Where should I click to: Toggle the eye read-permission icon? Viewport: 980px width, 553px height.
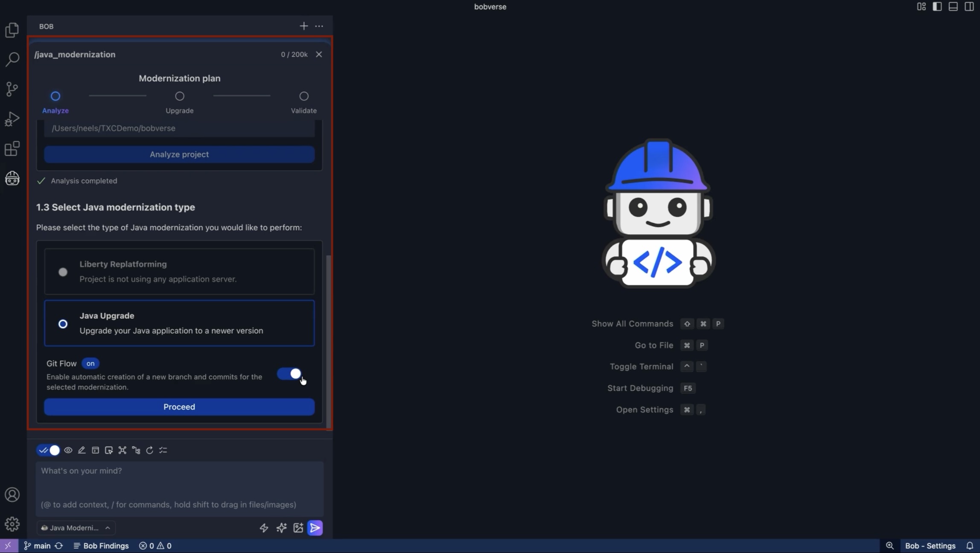pos(68,450)
